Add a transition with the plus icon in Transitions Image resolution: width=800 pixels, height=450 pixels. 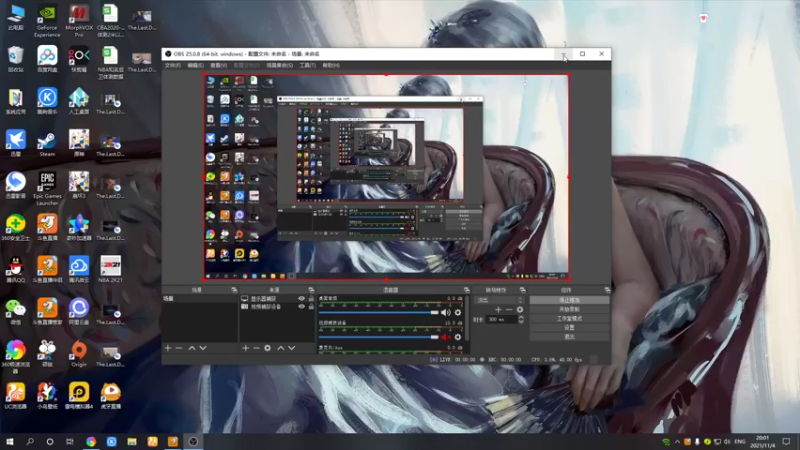pos(498,310)
